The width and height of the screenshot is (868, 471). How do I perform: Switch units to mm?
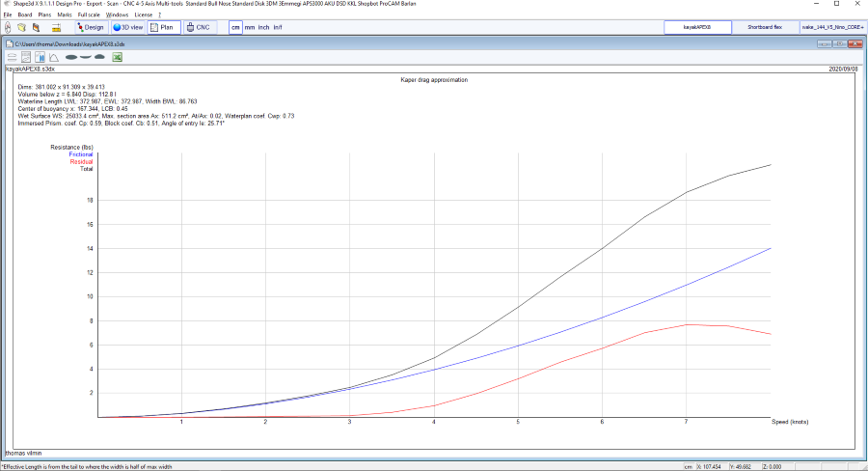(250, 28)
